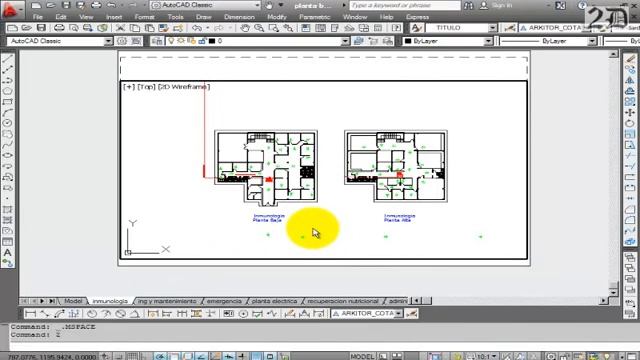Toggle layer on/off lightbulb in layer list

coord(171,41)
